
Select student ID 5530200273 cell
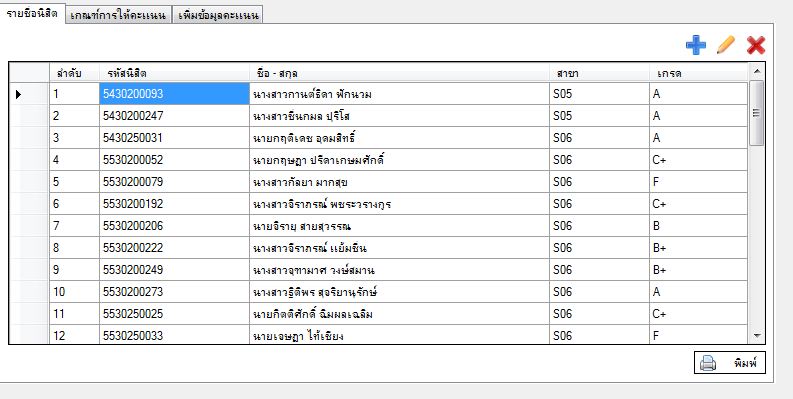[174, 292]
